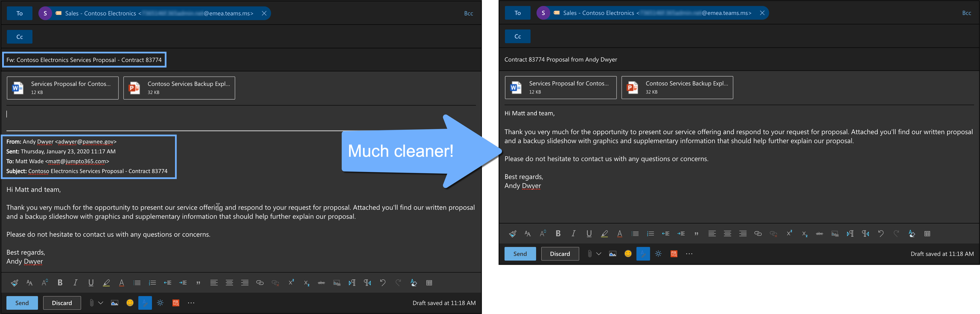980x314 pixels.
Task: Show Bcc field in right compose window
Action: (966, 13)
